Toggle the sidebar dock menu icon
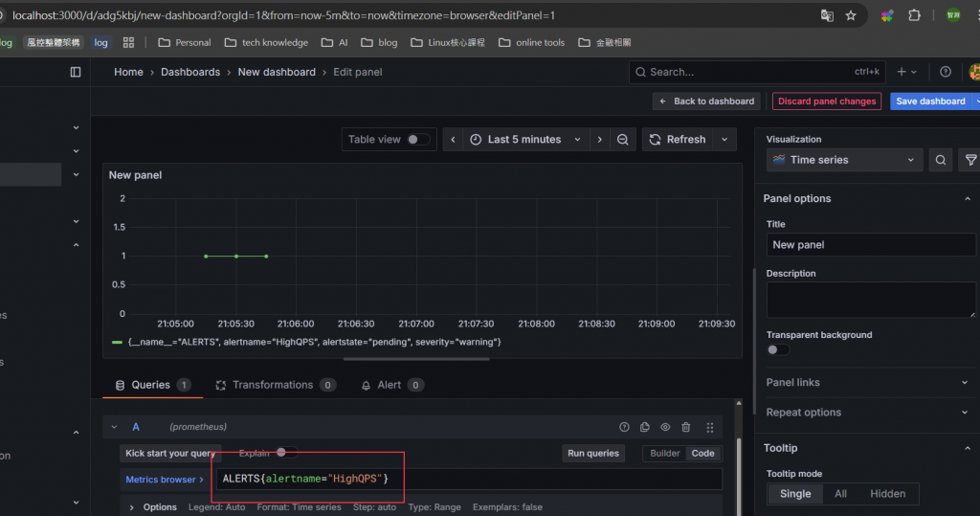The image size is (980, 516). coord(76,72)
